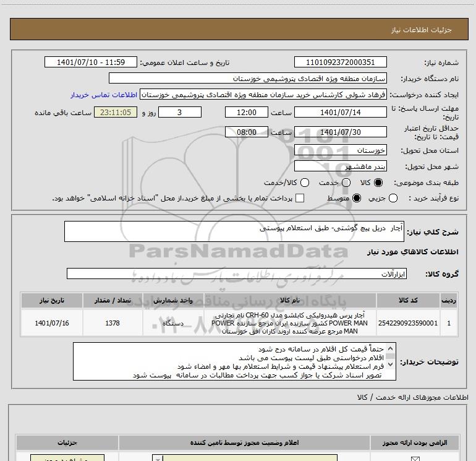The height and width of the screenshot is (461, 476).
Task: Click the شهر محل تحویل field بندر ماهشهر
Action: [340, 166]
